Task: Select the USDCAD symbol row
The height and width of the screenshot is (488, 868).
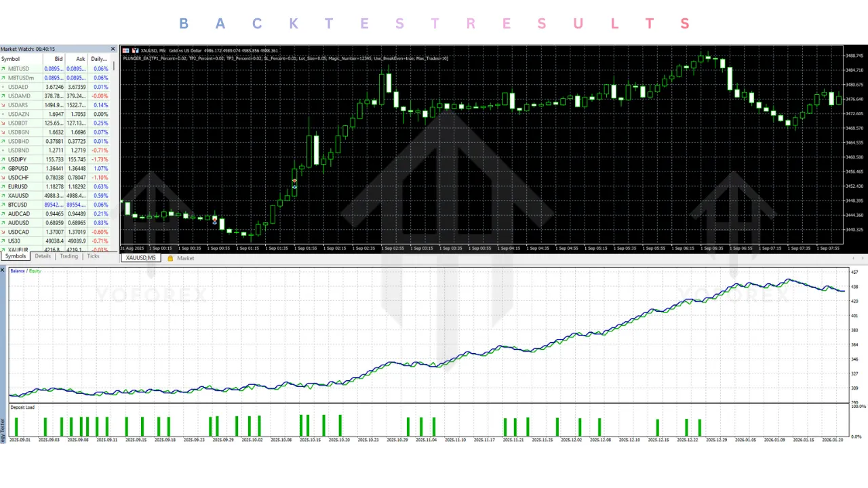Action: (x=56, y=232)
